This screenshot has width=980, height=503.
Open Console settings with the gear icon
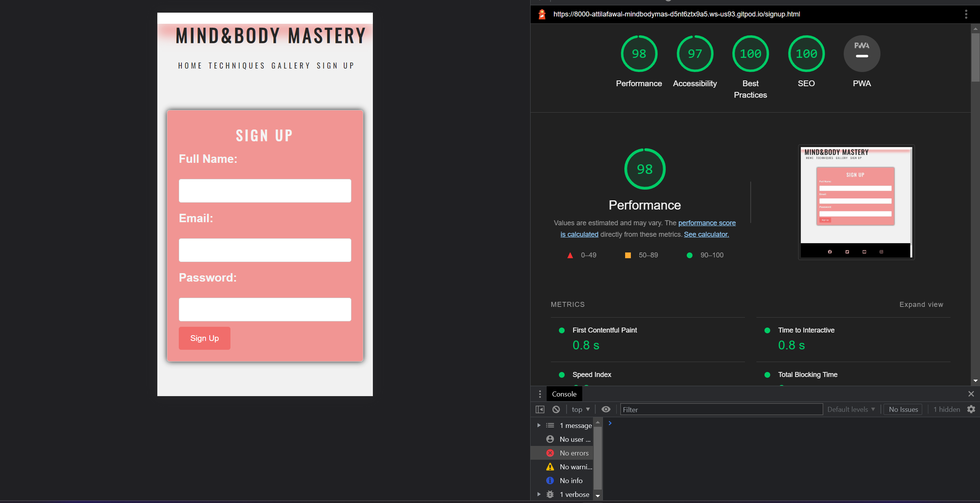972,409
